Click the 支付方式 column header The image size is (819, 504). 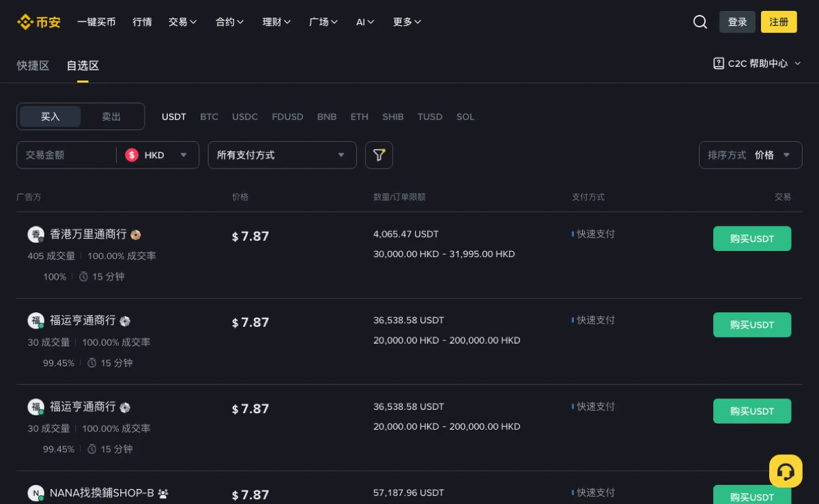(x=588, y=197)
